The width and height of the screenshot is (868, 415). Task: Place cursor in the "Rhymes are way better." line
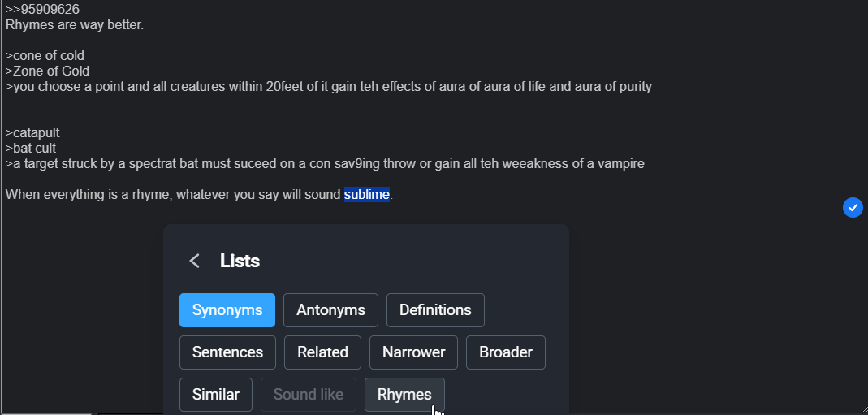tap(75, 25)
